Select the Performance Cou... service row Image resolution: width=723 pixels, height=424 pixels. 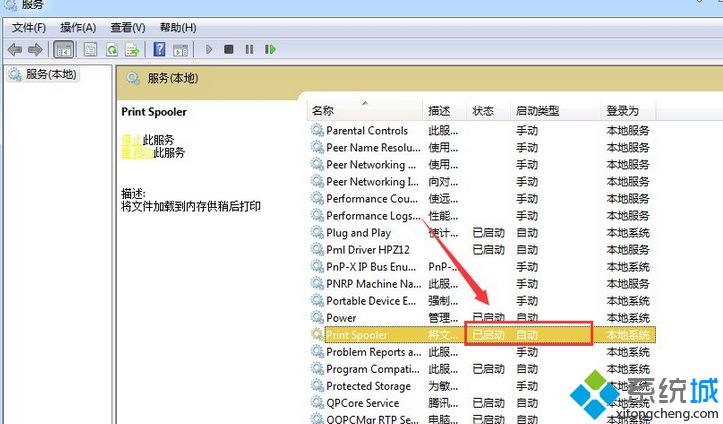(x=482, y=199)
